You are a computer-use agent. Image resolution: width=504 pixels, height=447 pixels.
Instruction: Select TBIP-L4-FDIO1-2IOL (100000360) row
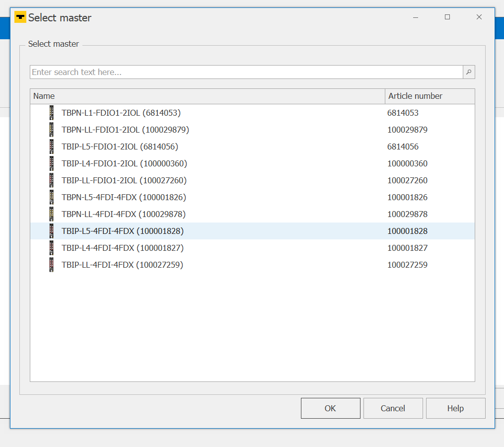pyautogui.click(x=252, y=163)
